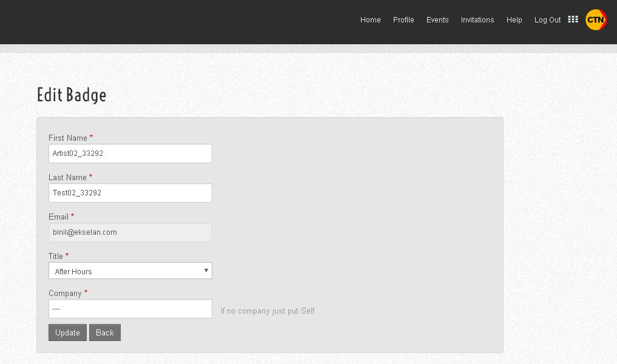
Task: Expand the Title dropdown showing After Hours
Action: 130,271
